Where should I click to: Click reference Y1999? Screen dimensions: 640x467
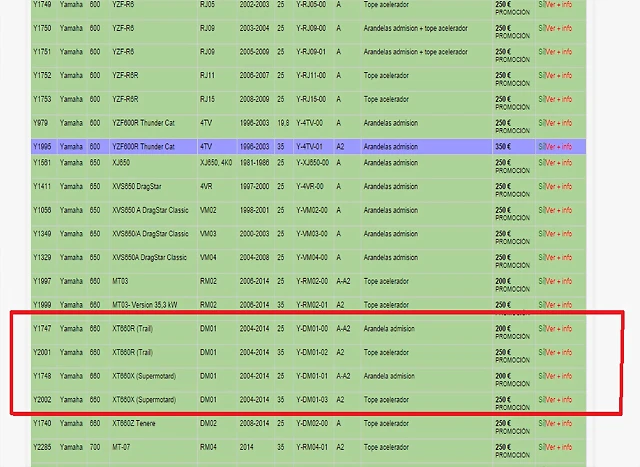point(42,305)
